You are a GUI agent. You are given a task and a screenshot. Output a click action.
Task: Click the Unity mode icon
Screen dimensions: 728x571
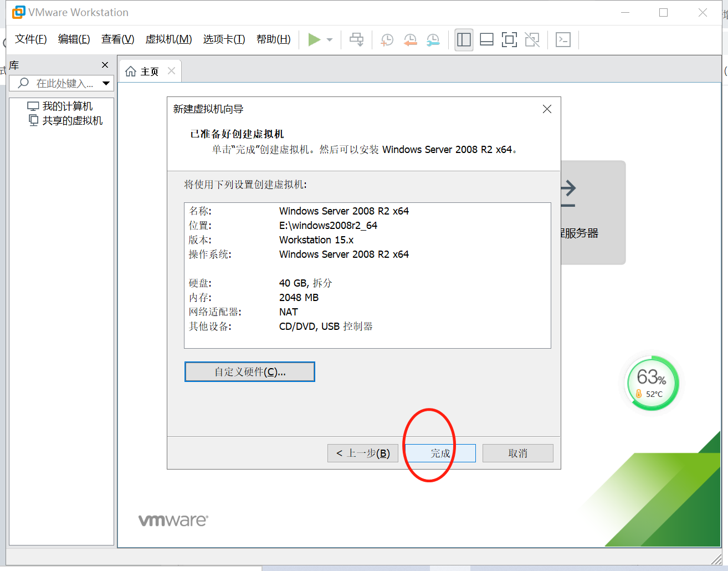click(532, 40)
